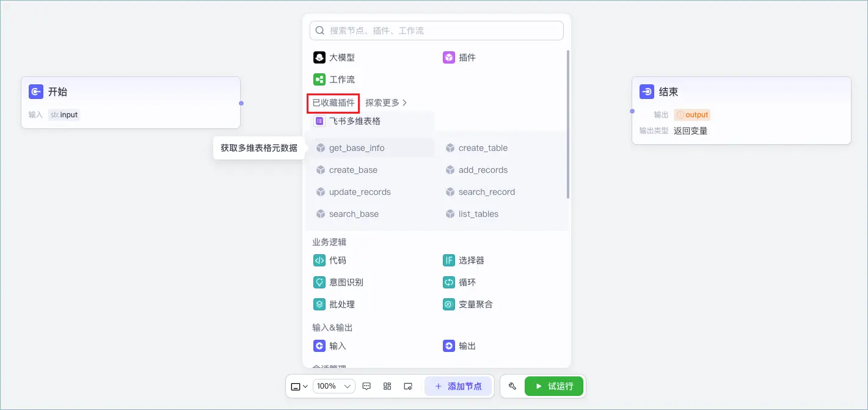The height and width of the screenshot is (410, 868).
Task: Click the 开始 node output port
Action: pos(241,103)
